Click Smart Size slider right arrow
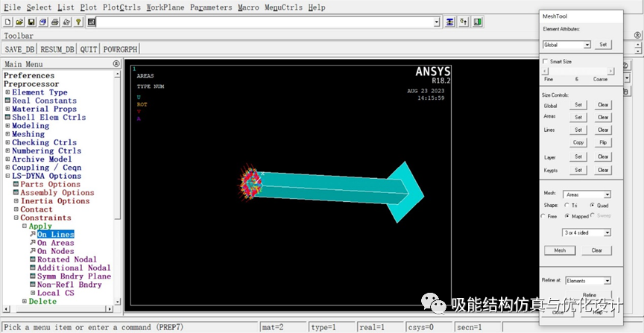The height and width of the screenshot is (333, 644). pos(610,71)
